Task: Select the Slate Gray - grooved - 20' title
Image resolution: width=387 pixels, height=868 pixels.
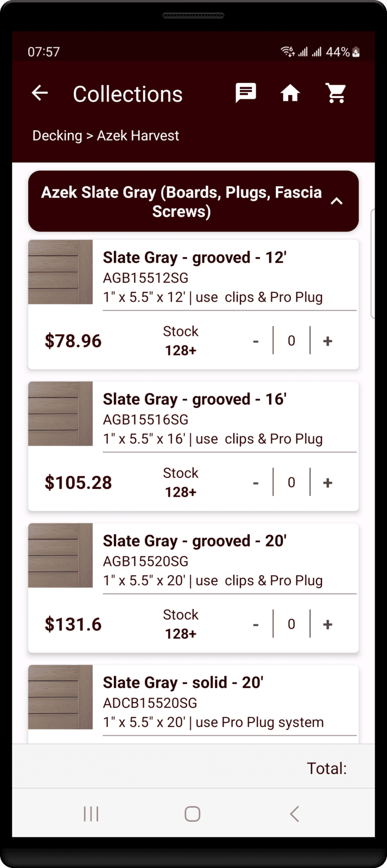Action: (x=195, y=541)
